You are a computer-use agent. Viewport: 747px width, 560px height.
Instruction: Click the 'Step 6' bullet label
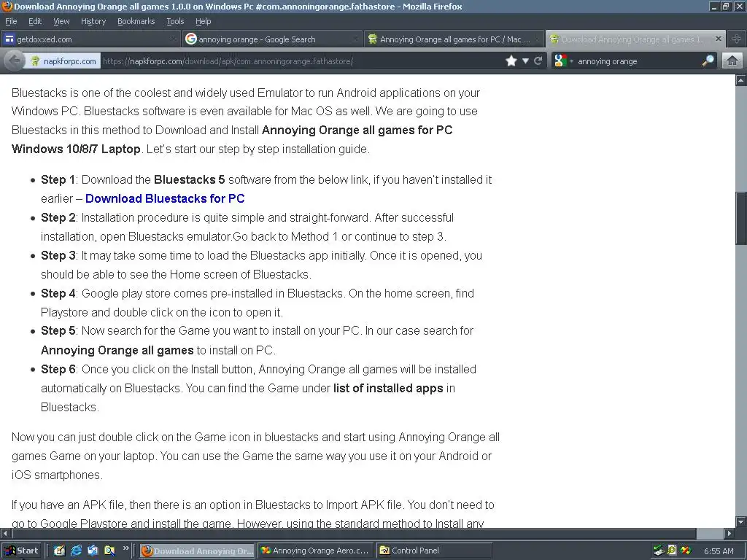[58, 369]
